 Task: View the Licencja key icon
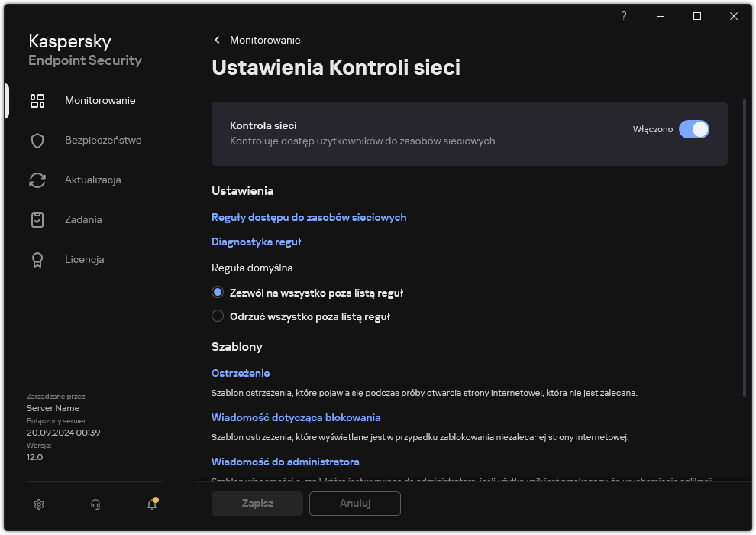coord(37,259)
